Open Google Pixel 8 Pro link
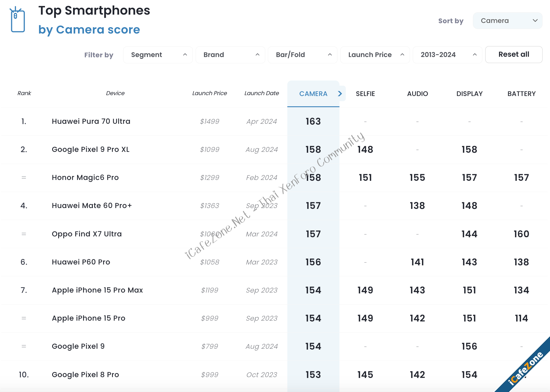 85,375
